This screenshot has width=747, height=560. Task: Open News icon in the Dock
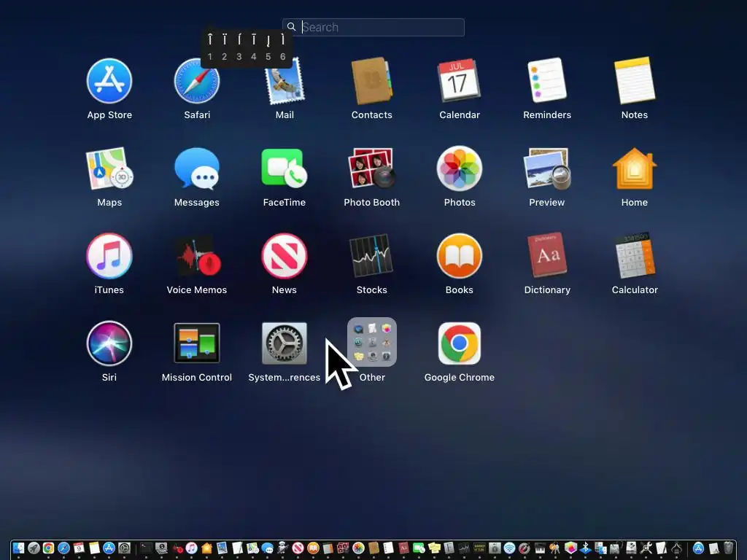point(298,548)
